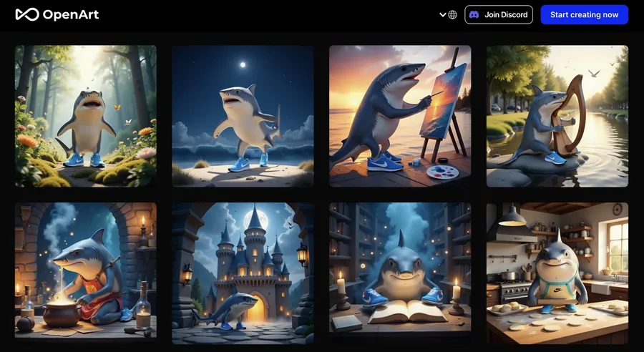
Task: Open the shark painting sunset thumbnail
Action: (x=400, y=116)
